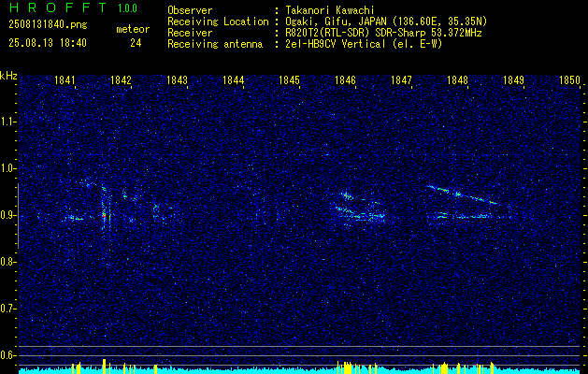Click the receiver R820T2(RTL-SDR) text

(328, 33)
